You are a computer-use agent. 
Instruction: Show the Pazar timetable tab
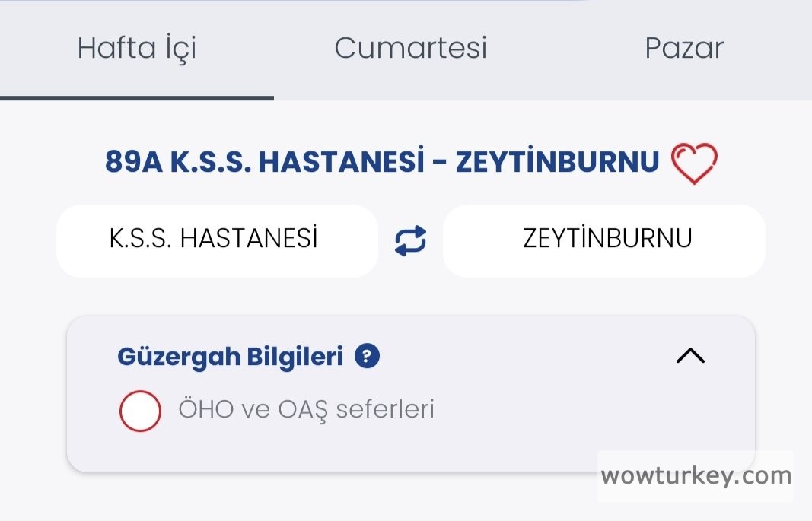(x=683, y=49)
